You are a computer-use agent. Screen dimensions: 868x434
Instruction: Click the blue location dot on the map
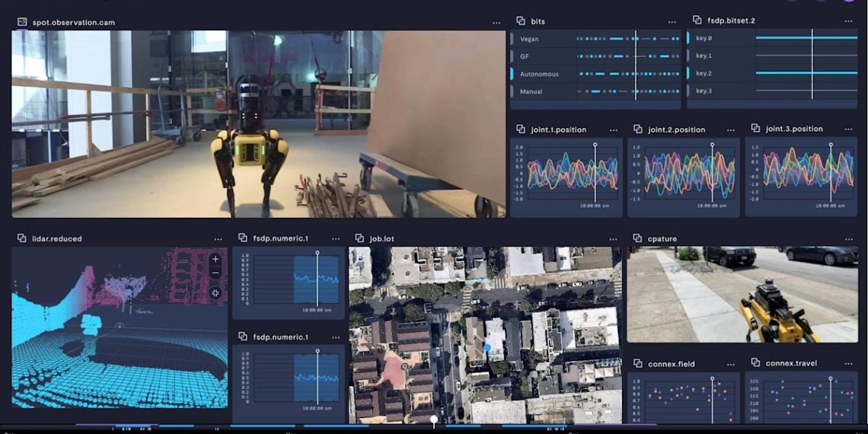click(x=488, y=348)
